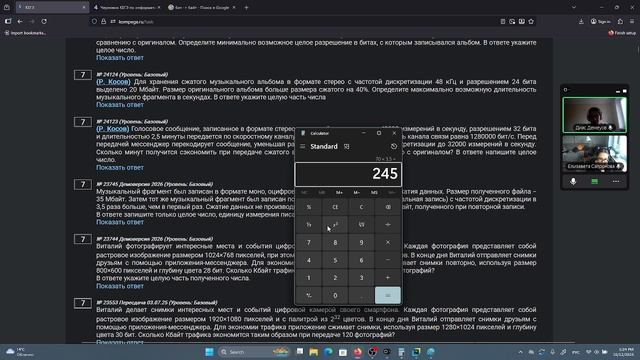640x360 pixels.
Task: Click digit 6 on Calculator keypad
Action: 361,260
